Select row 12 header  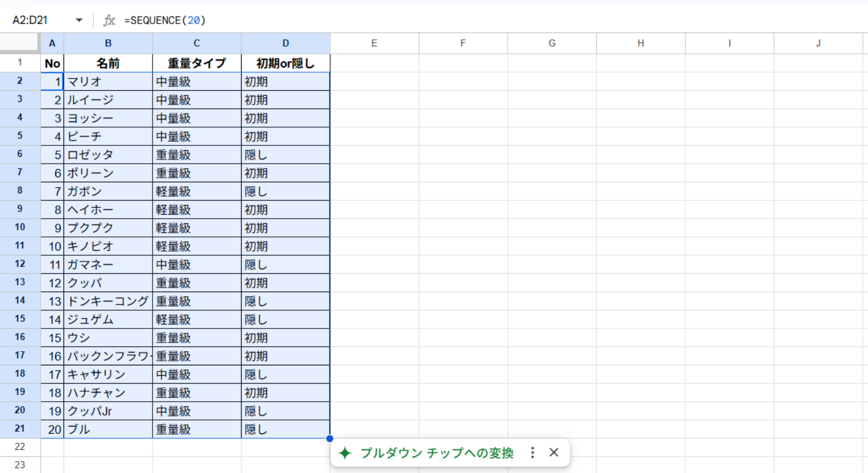[x=20, y=264]
